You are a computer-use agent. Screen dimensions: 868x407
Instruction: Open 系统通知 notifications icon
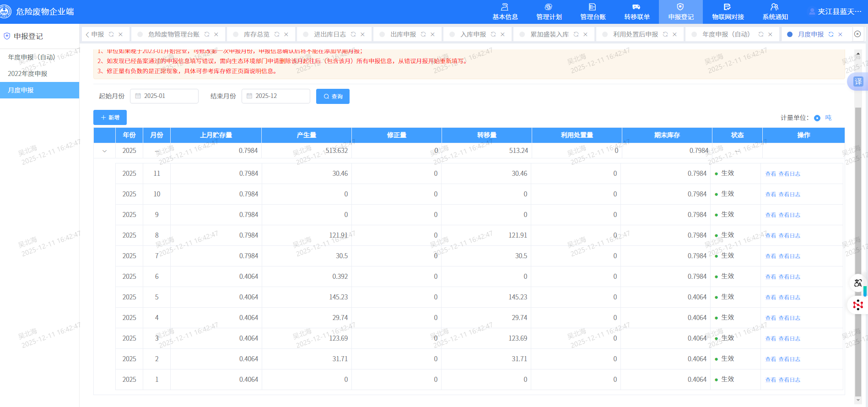click(775, 7)
